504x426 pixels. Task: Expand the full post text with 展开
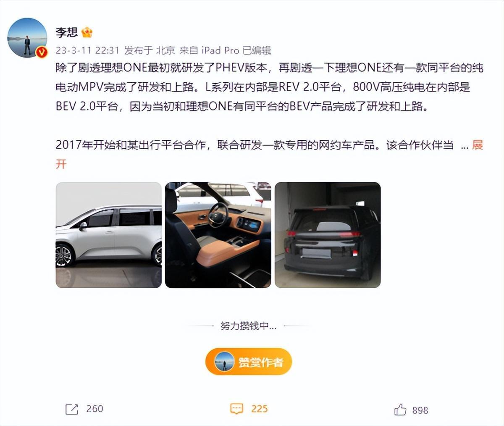478,145
